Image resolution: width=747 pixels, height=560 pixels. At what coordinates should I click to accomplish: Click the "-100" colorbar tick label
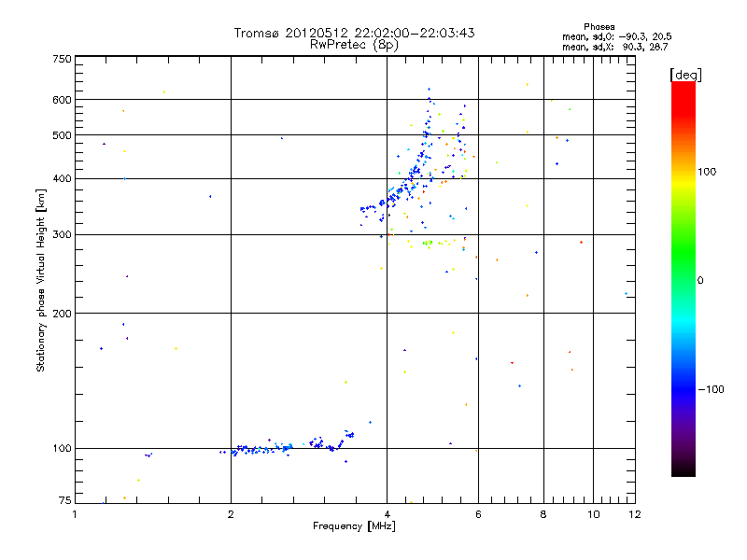pos(711,389)
